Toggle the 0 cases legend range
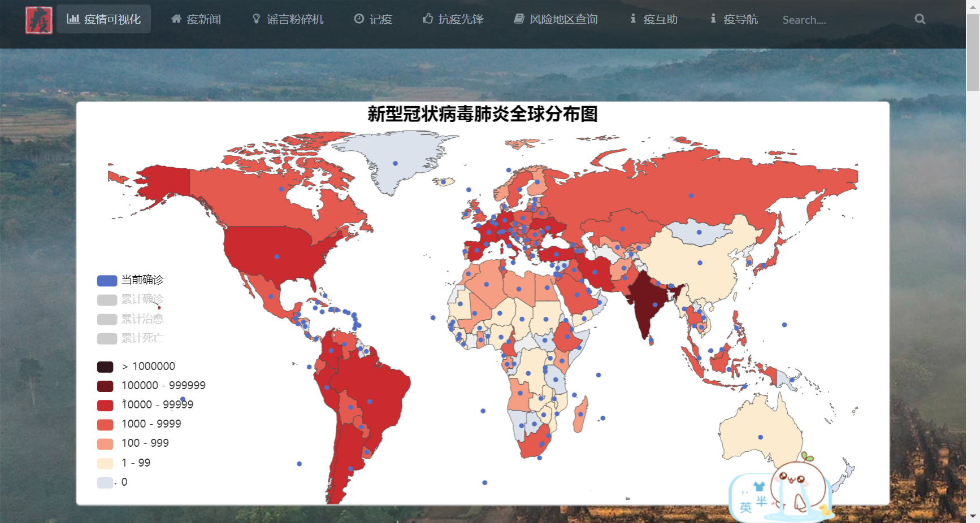The width and height of the screenshot is (980, 523). coord(112,482)
